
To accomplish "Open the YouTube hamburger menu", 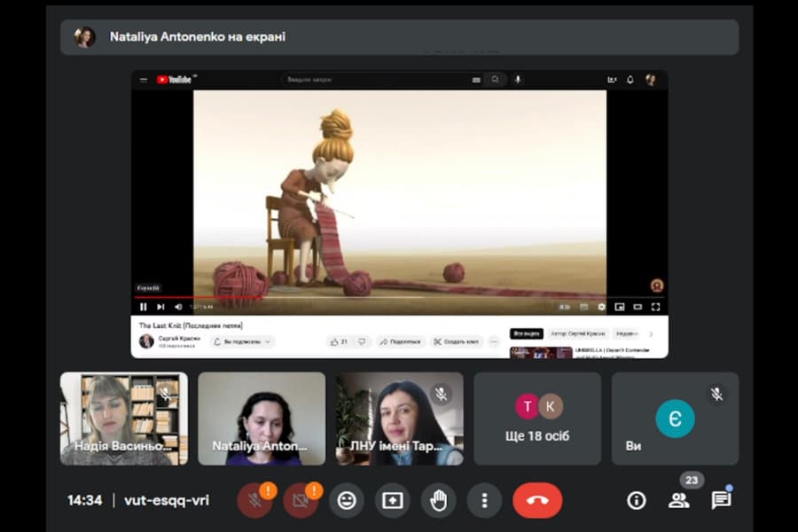I will click(144, 80).
